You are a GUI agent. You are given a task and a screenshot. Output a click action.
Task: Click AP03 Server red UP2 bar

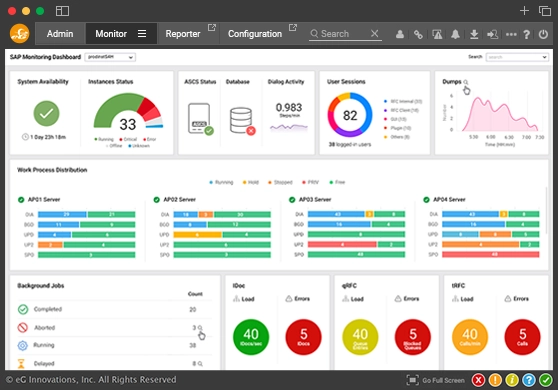click(x=342, y=244)
